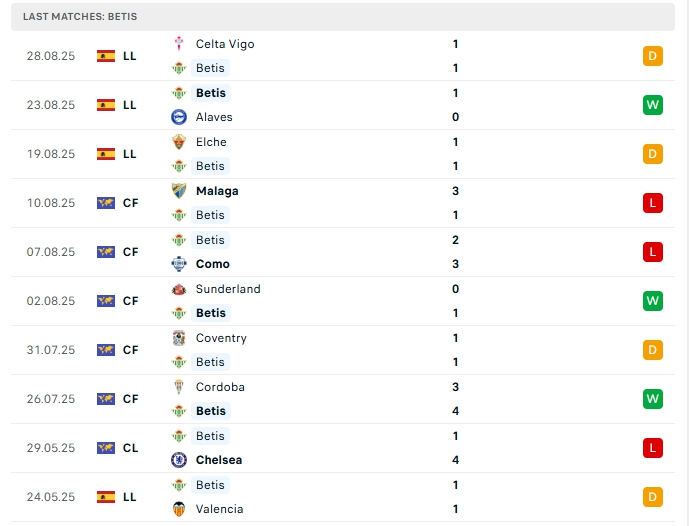Click the Alaves club logo

click(x=179, y=117)
